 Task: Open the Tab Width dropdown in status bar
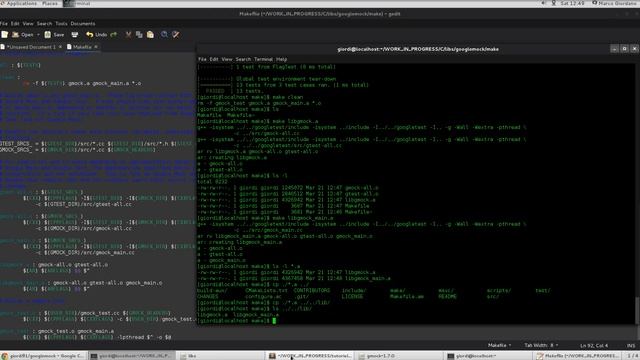point(541,345)
